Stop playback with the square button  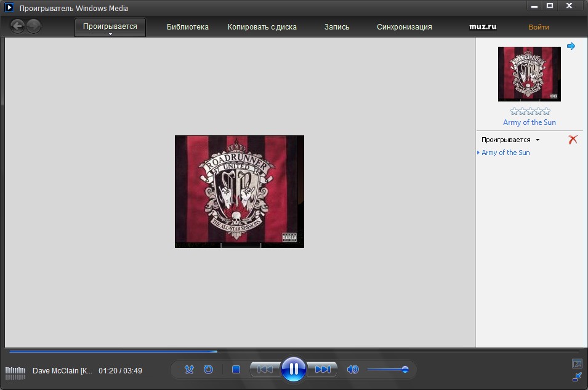[x=236, y=370]
